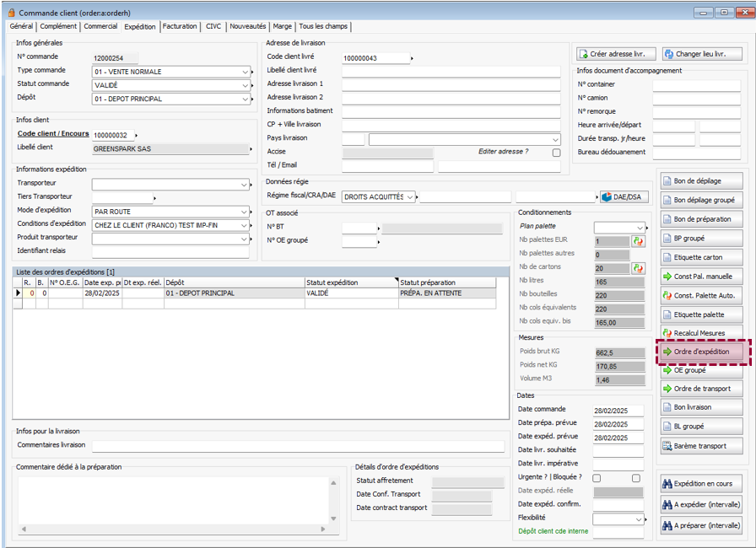Click the DAE/DSA pie chart button
The image size is (756, 548).
tap(624, 196)
